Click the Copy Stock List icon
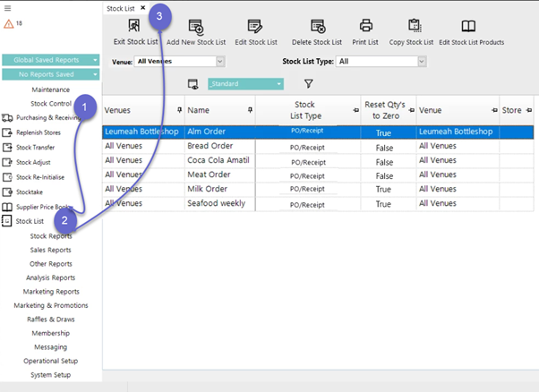The image size is (539, 392). click(415, 27)
